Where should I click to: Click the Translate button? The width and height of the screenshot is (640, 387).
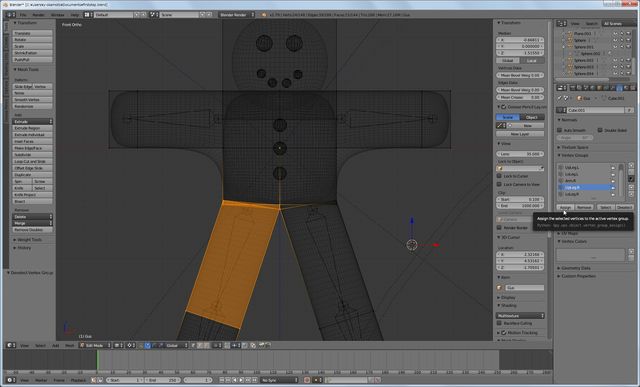point(32,33)
